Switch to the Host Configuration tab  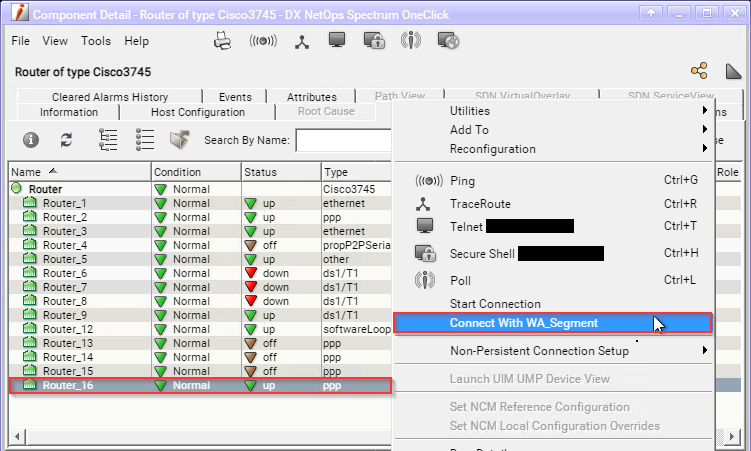coord(197,112)
